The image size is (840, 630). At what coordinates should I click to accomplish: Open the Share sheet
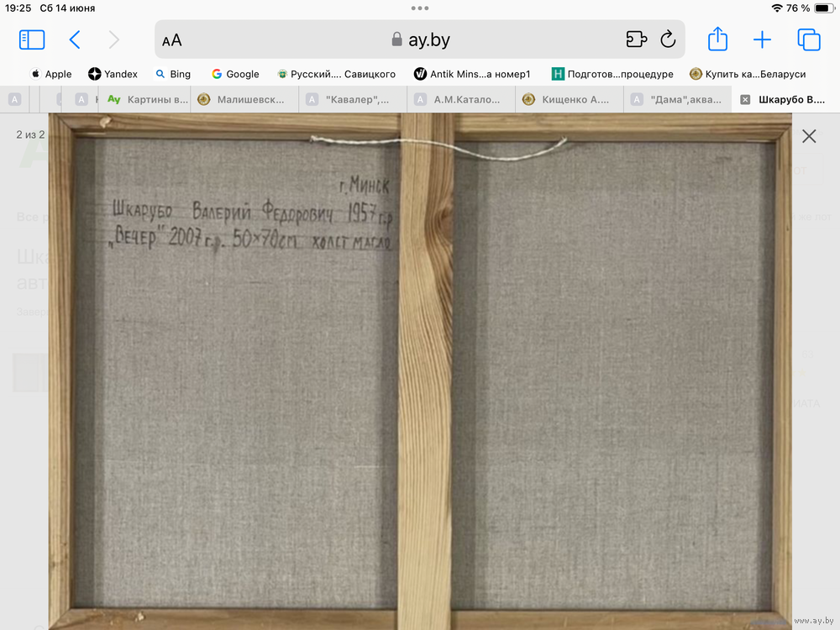pyautogui.click(x=717, y=39)
